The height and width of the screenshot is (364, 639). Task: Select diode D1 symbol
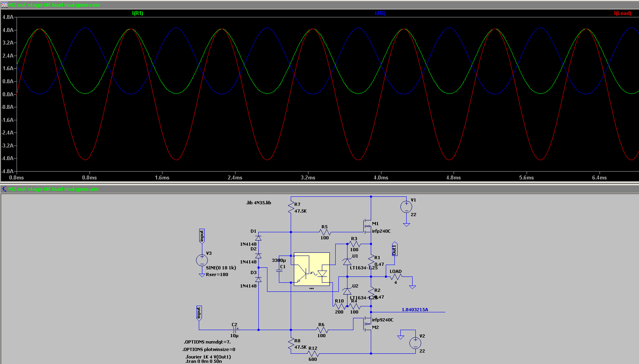(258, 238)
